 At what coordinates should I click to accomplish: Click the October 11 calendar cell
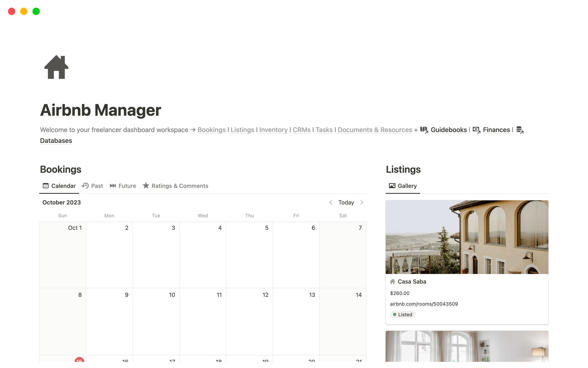tap(203, 322)
